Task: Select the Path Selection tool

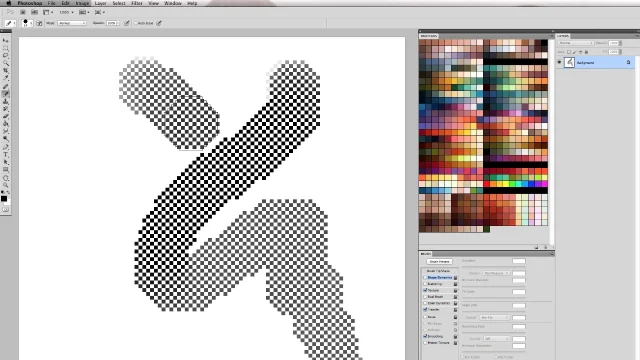Action: 5,162
